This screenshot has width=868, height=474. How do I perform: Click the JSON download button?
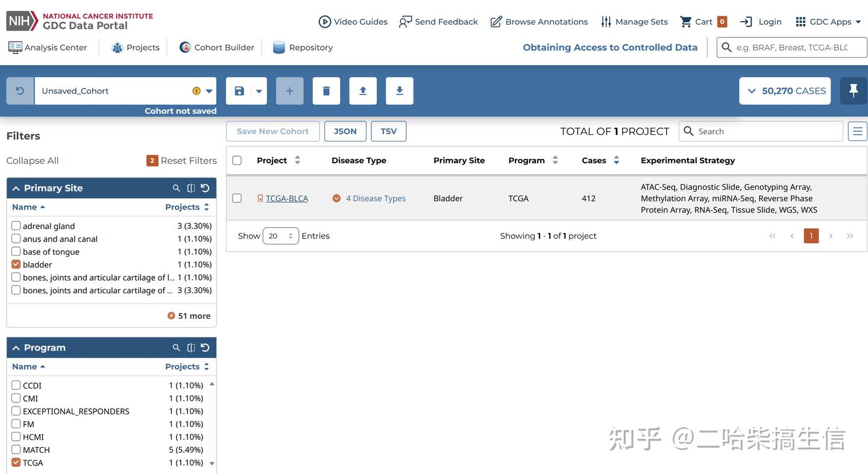click(x=345, y=131)
